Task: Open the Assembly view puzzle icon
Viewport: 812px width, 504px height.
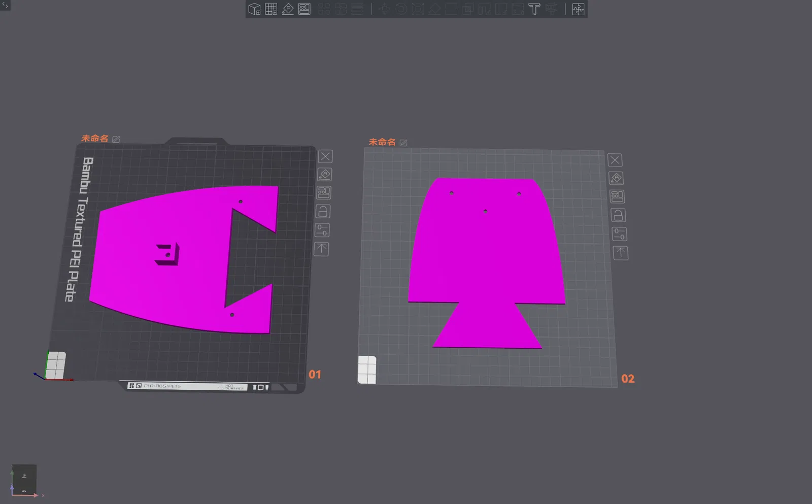Action: [x=578, y=9]
